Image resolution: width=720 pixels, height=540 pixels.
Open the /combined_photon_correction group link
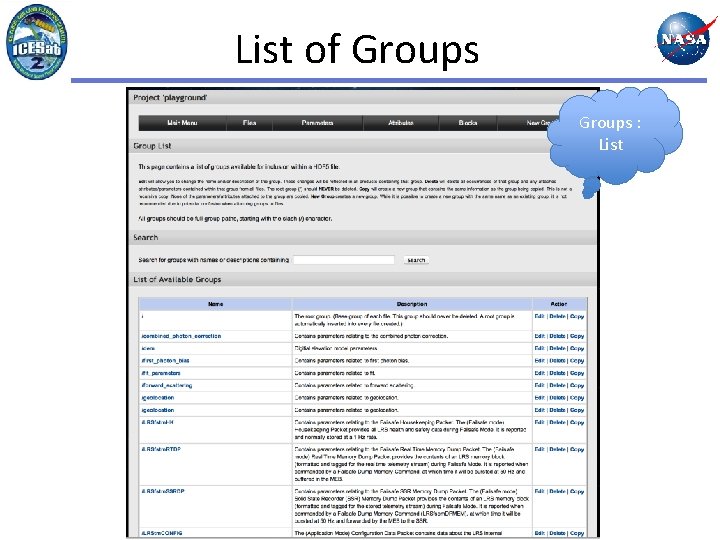(181, 336)
